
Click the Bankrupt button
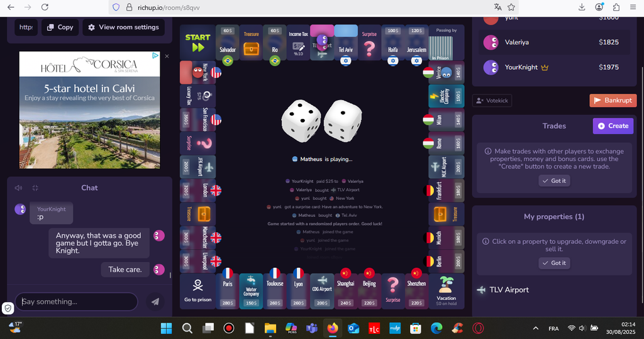[x=613, y=100]
